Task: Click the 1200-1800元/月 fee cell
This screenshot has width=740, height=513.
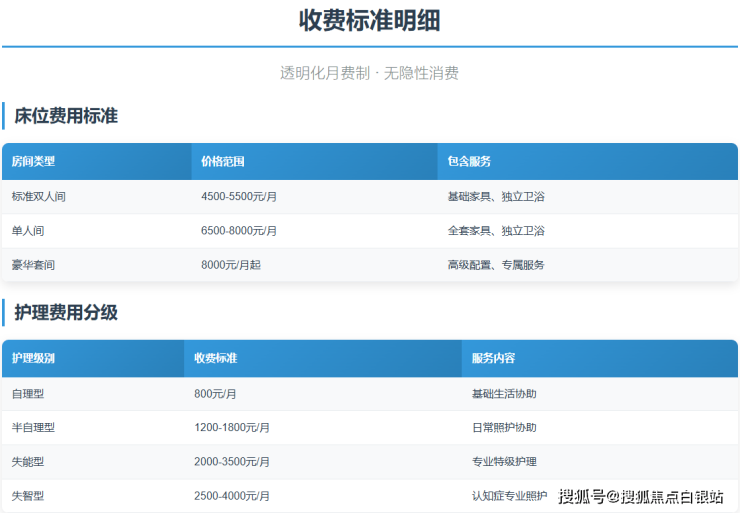Action: tap(232, 427)
